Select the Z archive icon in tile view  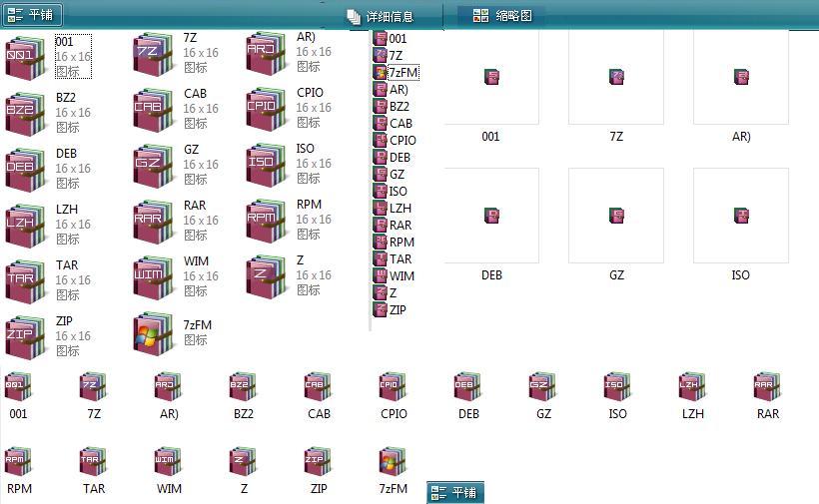click(266, 276)
